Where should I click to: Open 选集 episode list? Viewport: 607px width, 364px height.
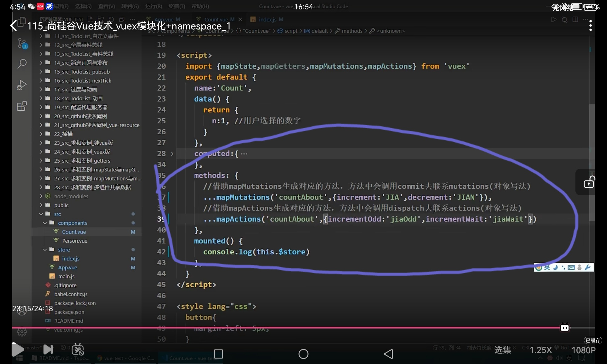tap(503, 350)
